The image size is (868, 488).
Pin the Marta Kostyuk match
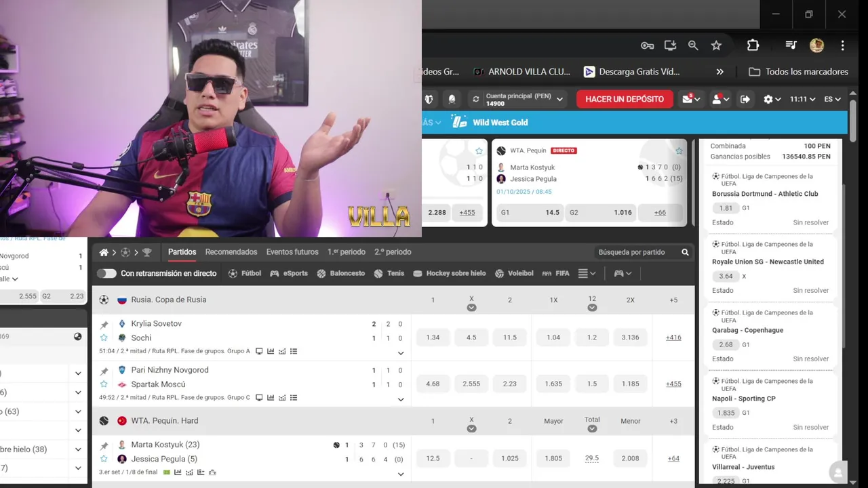[104, 446]
